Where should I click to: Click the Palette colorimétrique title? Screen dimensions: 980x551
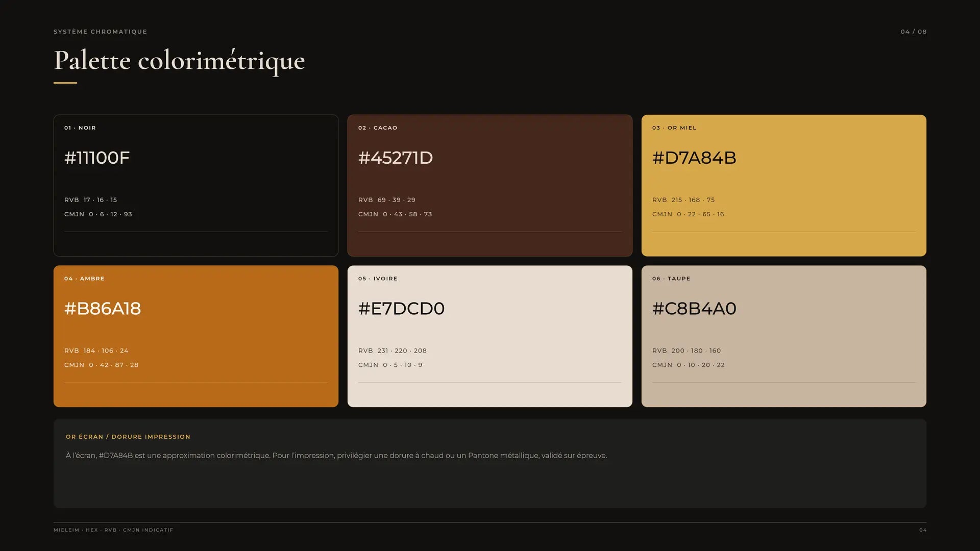179,61
